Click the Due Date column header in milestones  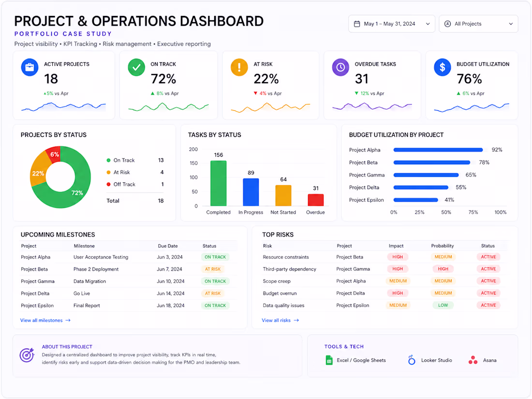point(168,246)
